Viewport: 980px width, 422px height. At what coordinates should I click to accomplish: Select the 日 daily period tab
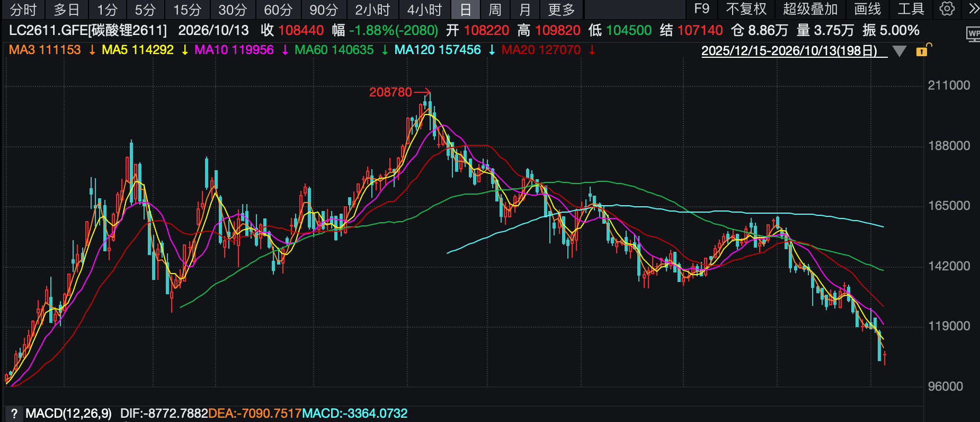466,10
